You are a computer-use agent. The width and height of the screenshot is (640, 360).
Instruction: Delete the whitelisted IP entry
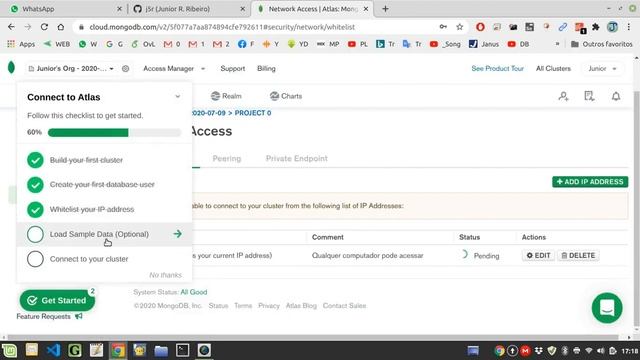(578, 256)
